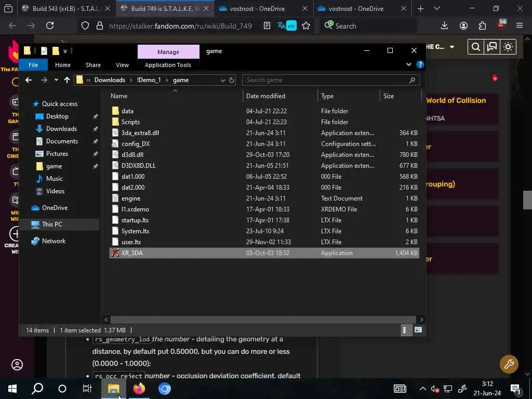The height and width of the screenshot is (399, 532).
Task: Open the notification center icon
Action: click(515, 389)
